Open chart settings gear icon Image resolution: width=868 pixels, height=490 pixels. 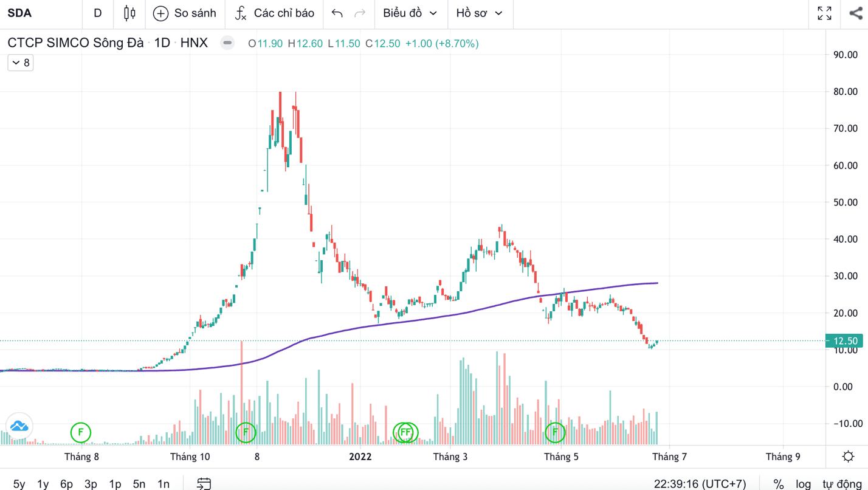click(x=849, y=457)
